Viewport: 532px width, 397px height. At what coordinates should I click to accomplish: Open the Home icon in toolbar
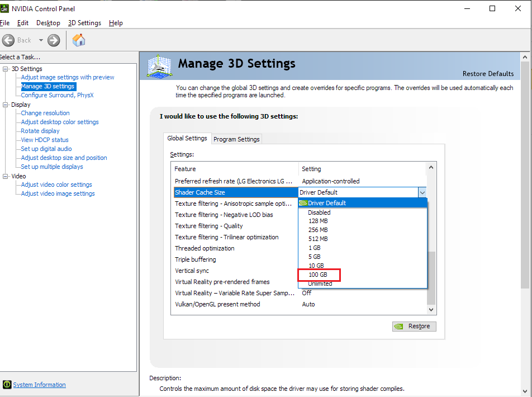[x=79, y=40]
